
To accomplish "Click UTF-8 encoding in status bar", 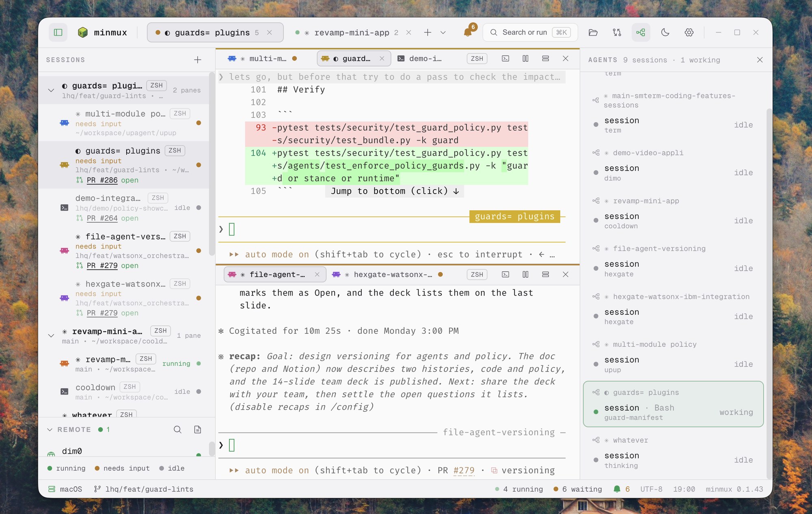I will [651, 489].
